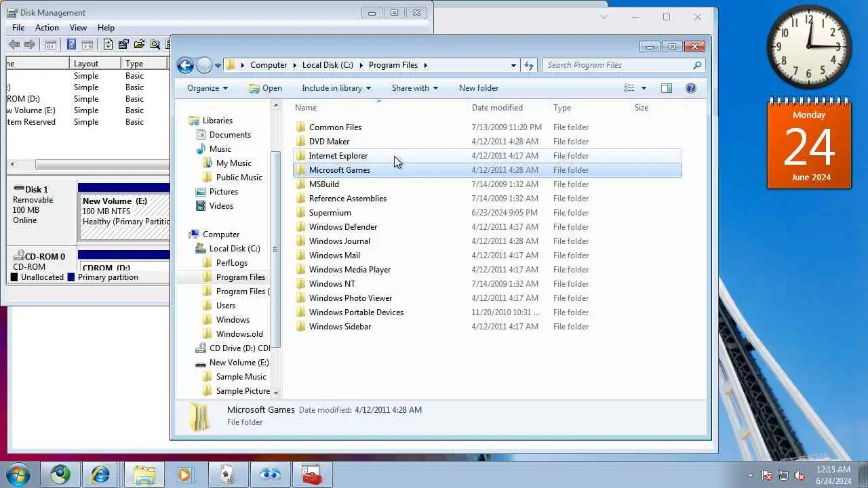Select Disk 1 in Disk Management
Screen dimensions: 868x488
(x=41, y=213)
